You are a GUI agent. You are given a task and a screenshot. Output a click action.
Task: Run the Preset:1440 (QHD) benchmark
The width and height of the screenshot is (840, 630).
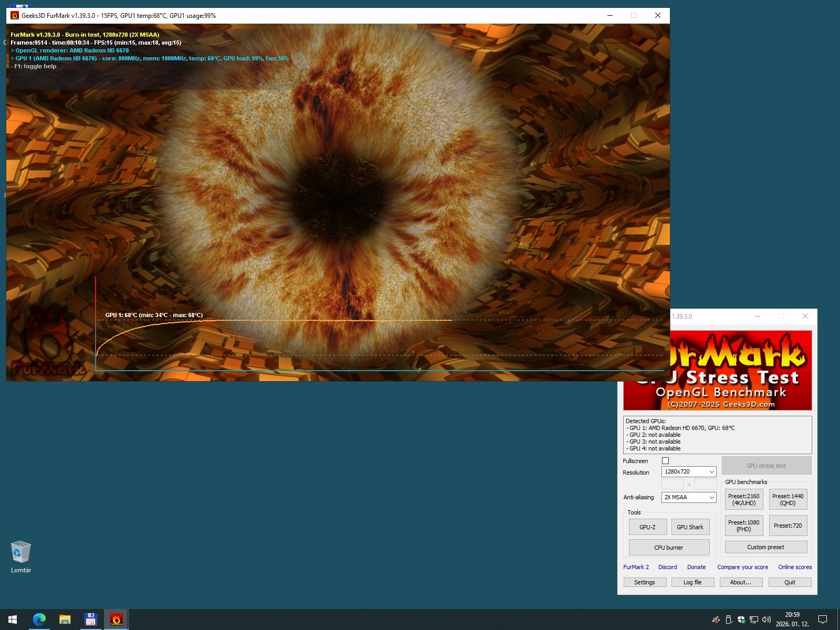point(788,499)
